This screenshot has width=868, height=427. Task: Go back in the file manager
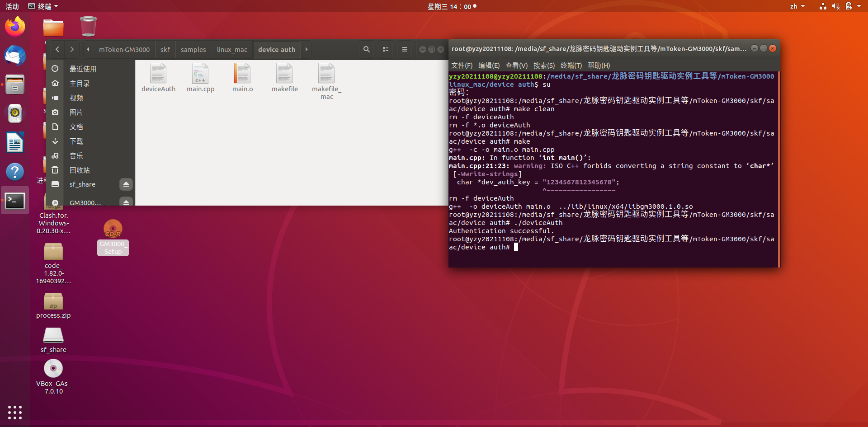pos(57,49)
